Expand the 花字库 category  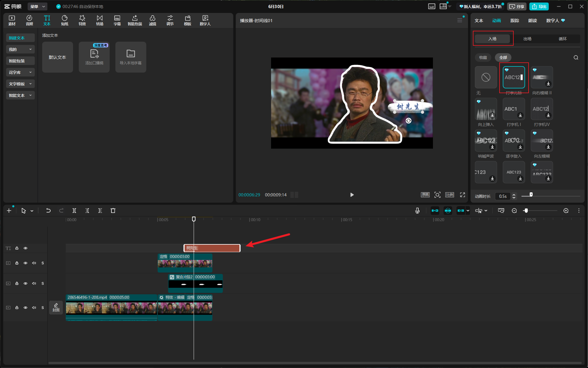(20, 72)
